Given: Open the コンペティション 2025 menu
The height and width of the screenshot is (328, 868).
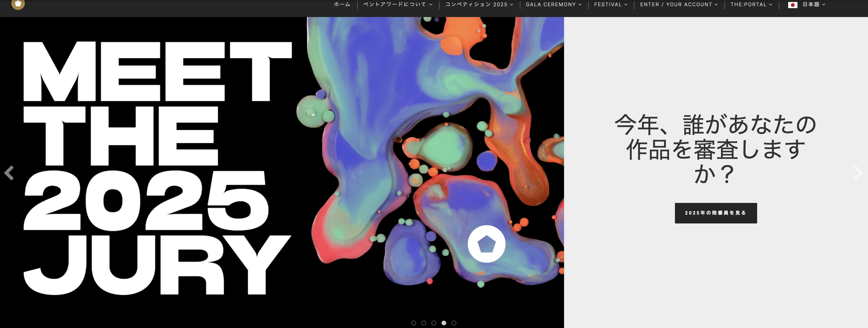Looking at the screenshot, I should [476, 4].
